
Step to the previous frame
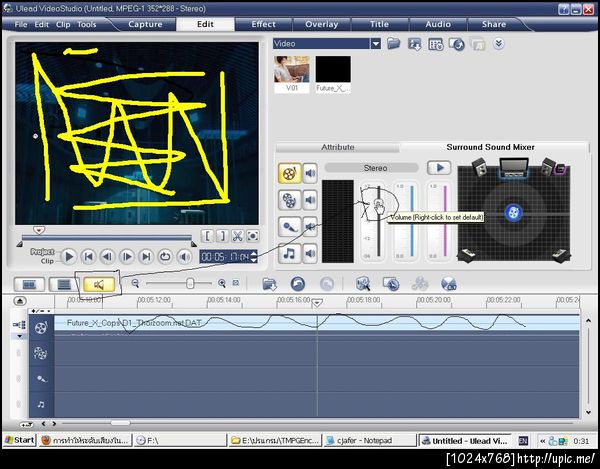pos(108,256)
